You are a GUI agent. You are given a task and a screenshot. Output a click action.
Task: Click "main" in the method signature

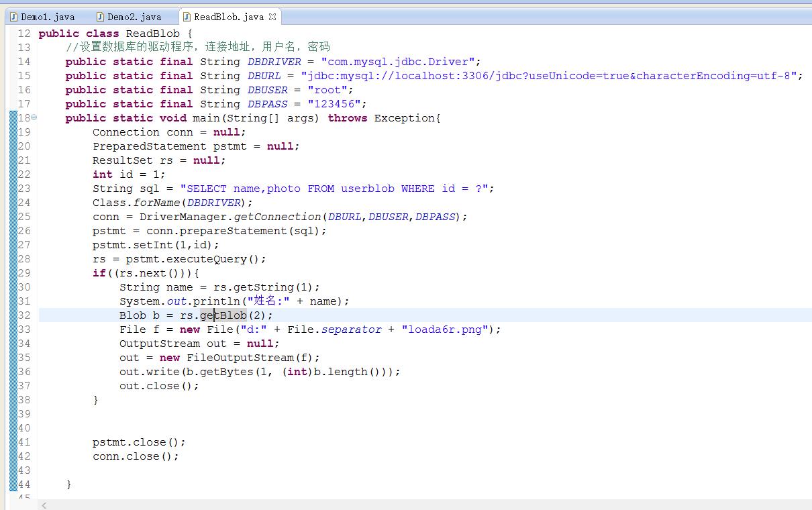pyautogui.click(x=206, y=118)
